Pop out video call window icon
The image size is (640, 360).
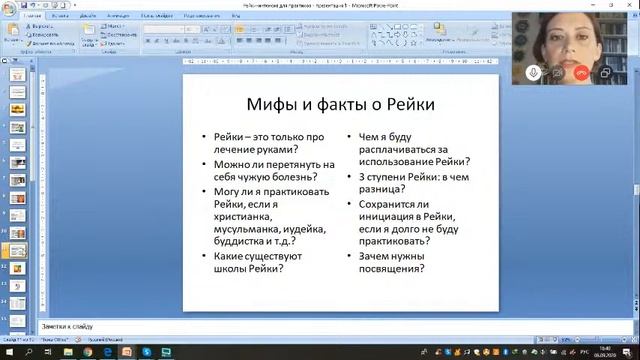point(605,73)
